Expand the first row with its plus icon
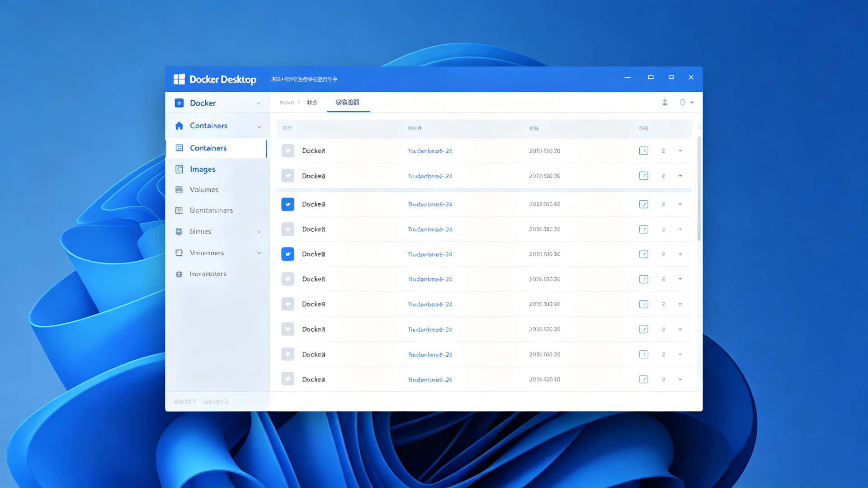 680,151
